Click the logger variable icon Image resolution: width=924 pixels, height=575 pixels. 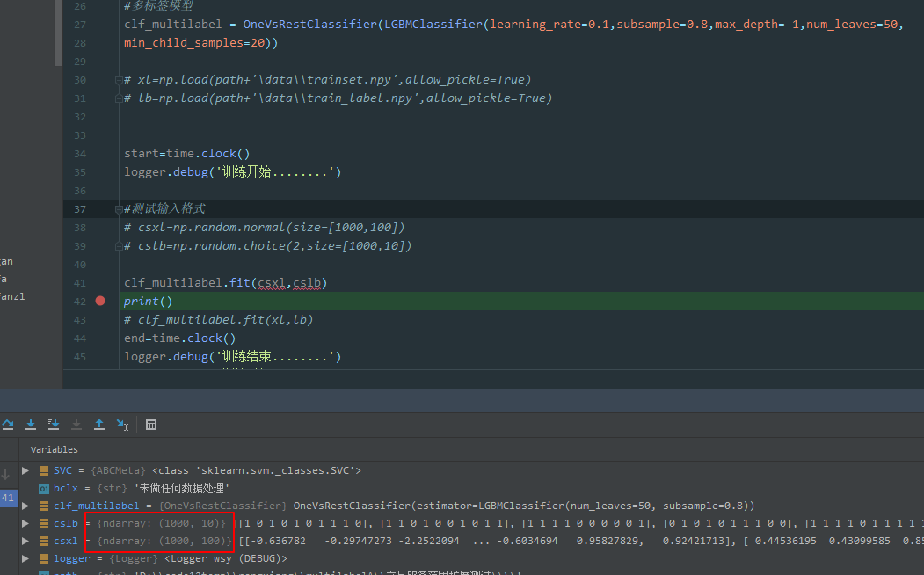(44, 558)
